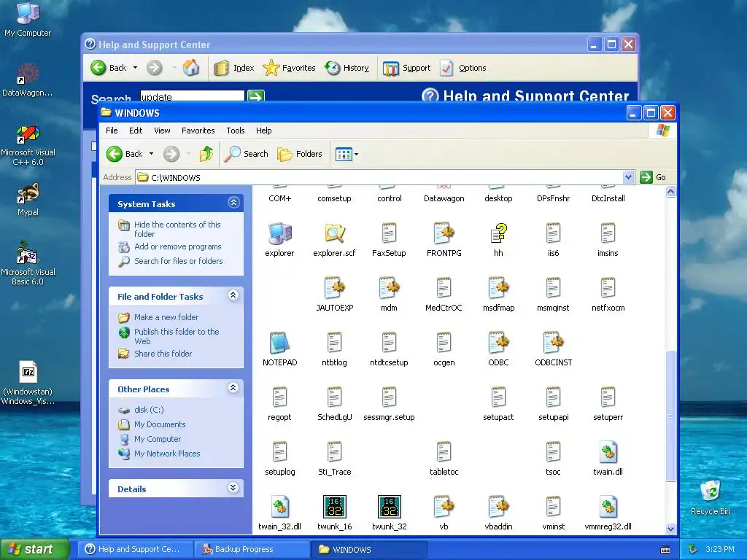This screenshot has width=747, height=560.
Task: Select the vb file icon
Action: point(444,507)
